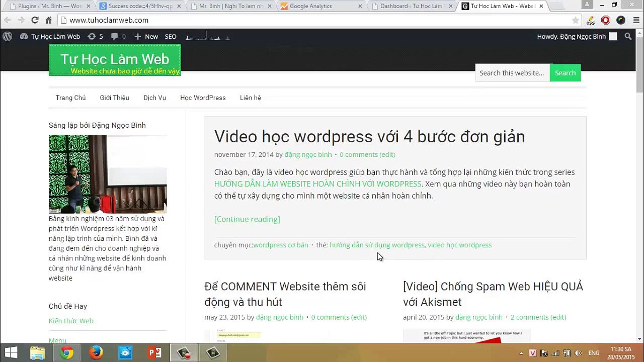Switch to the Plugins ‹ Mr. Bình tab
Screen dimensions: 644x362
[x=49, y=6]
